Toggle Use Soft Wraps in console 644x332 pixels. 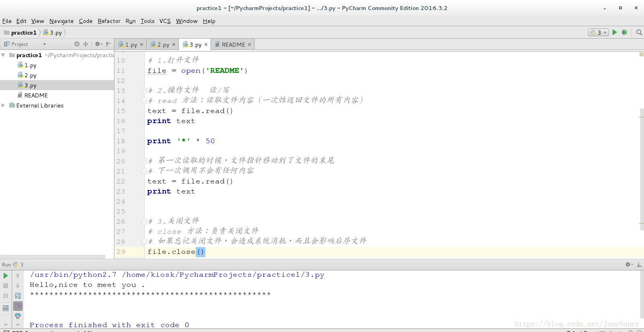(x=18, y=296)
